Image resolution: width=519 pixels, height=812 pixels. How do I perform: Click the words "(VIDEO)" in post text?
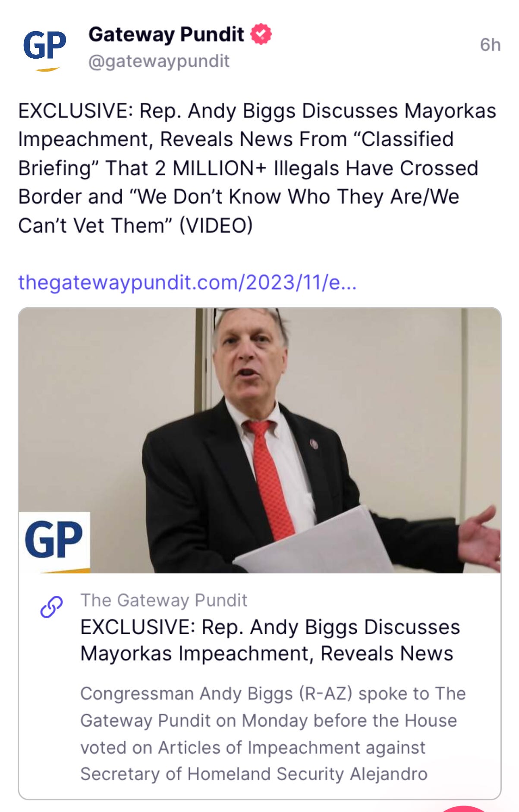pos(216,225)
